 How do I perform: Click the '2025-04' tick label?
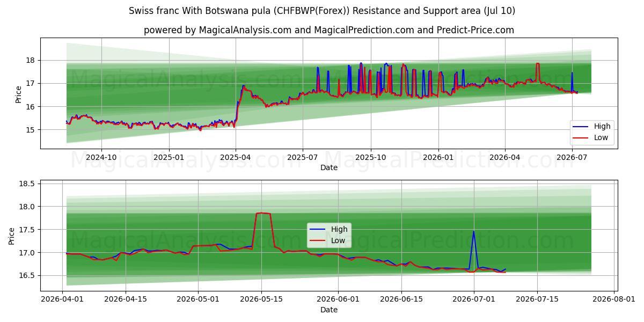236,157
